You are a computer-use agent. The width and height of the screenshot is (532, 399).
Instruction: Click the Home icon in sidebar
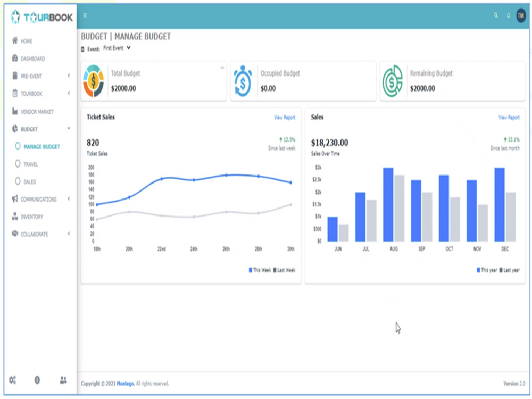pyautogui.click(x=15, y=41)
